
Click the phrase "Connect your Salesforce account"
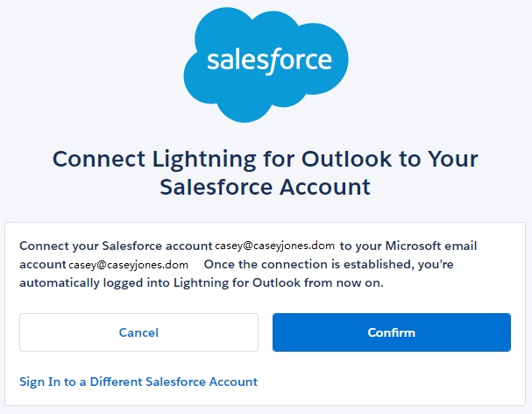click(x=116, y=245)
